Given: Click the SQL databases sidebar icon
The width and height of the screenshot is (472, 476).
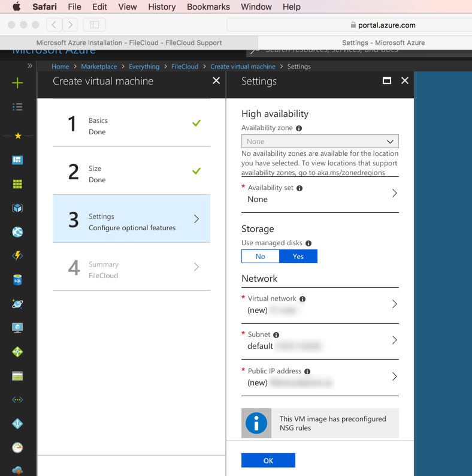Looking at the screenshot, I should click(17, 280).
